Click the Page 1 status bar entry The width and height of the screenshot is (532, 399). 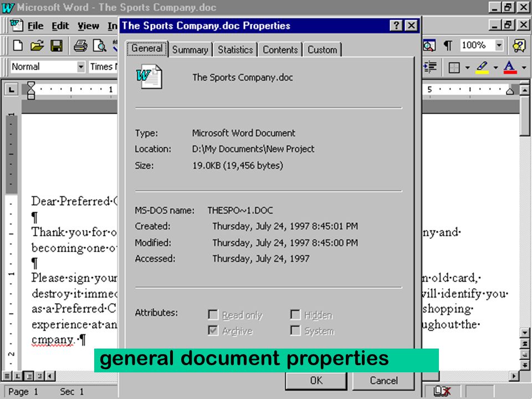[23, 392]
